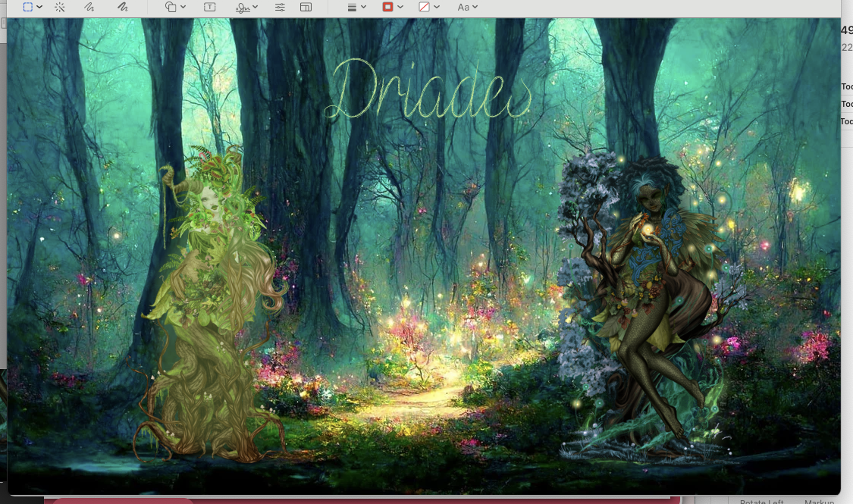
Task: Click the Adjust Size icon
Action: point(306,7)
